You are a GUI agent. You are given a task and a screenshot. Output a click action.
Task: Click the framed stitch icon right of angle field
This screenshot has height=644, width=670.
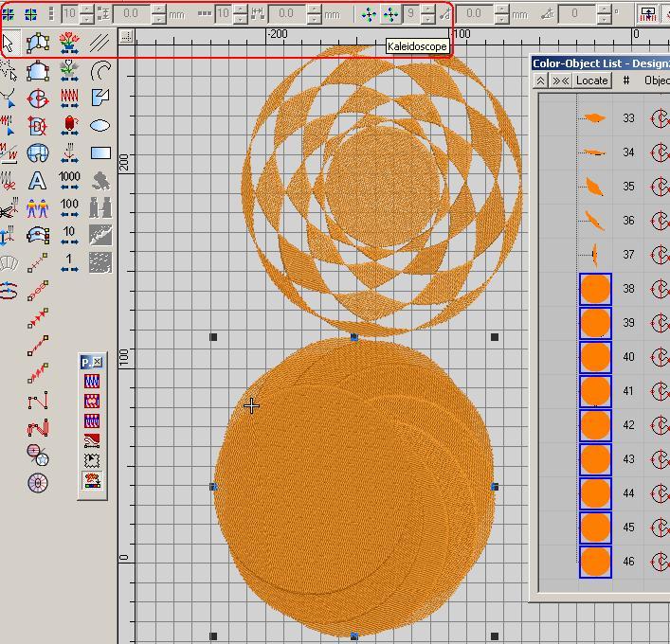[x=648, y=14]
